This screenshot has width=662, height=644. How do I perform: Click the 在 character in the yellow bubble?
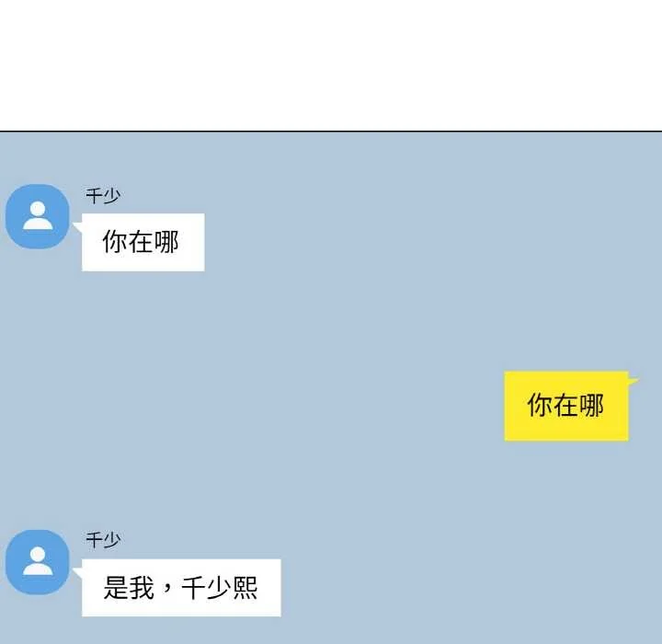(x=565, y=405)
